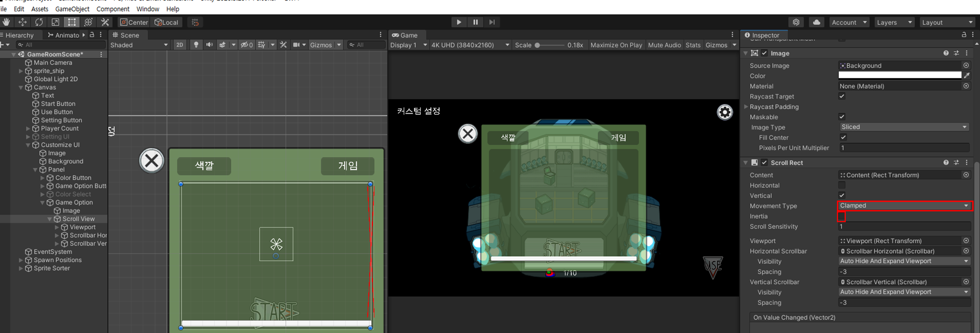The width and height of the screenshot is (980, 333).
Task: Toggle scene audio speaker icon
Action: click(x=209, y=45)
